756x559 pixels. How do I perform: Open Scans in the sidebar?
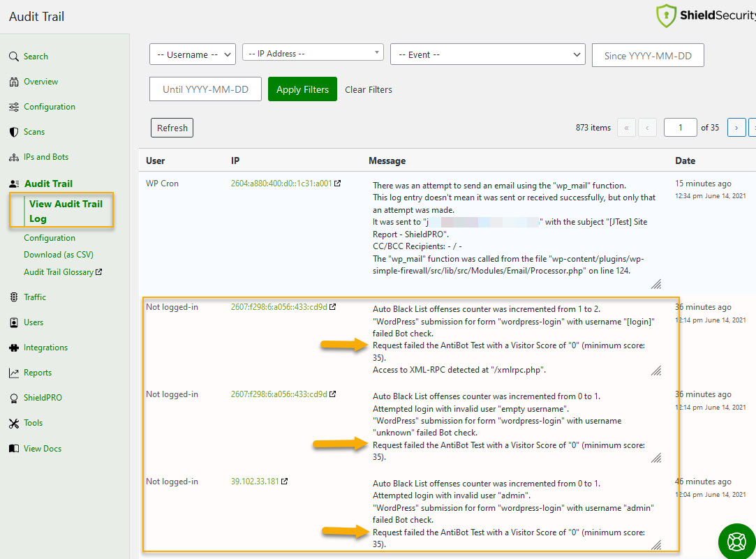[x=34, y=132]
